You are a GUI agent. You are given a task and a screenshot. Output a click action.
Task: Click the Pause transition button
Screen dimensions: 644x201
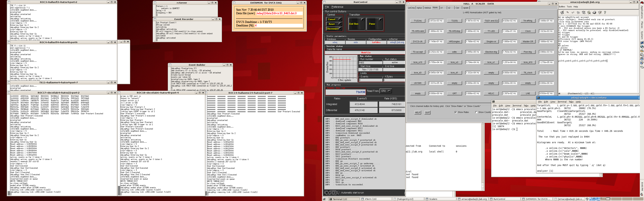374,24
